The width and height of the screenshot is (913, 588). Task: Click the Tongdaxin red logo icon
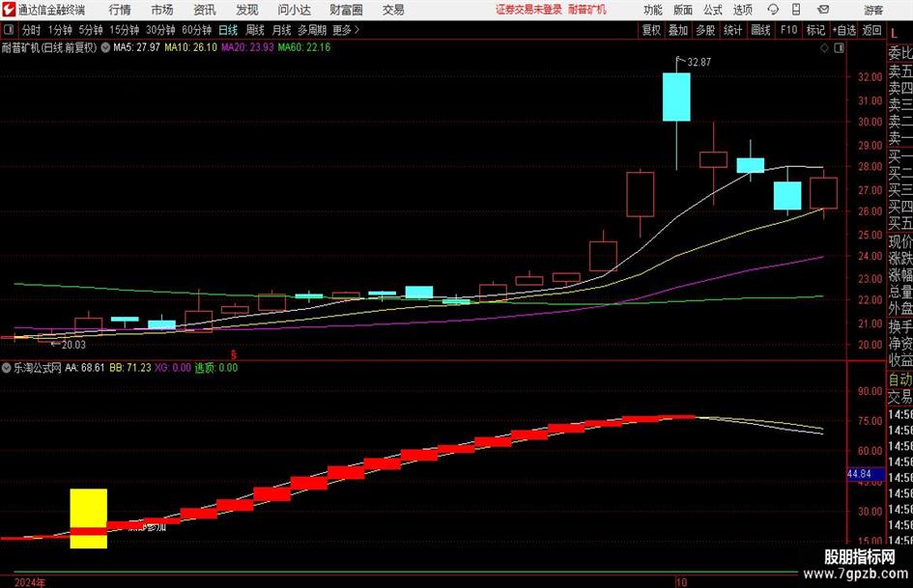[x=9, y=10]
